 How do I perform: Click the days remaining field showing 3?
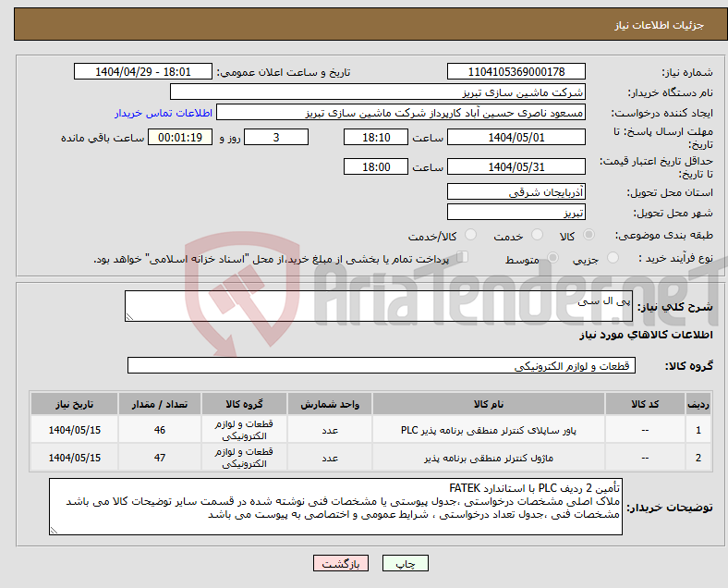(x=276, y=137)
